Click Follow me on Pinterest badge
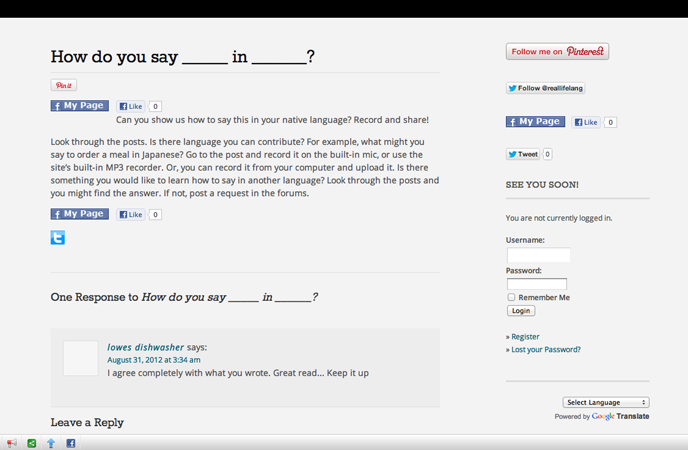The height and width of the screenshot is (450, 688). pyautogui.click(x=557, y=51)
